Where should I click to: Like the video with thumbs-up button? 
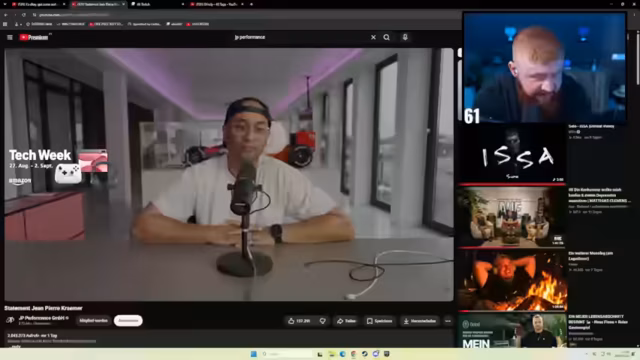[x=299, y=321]
